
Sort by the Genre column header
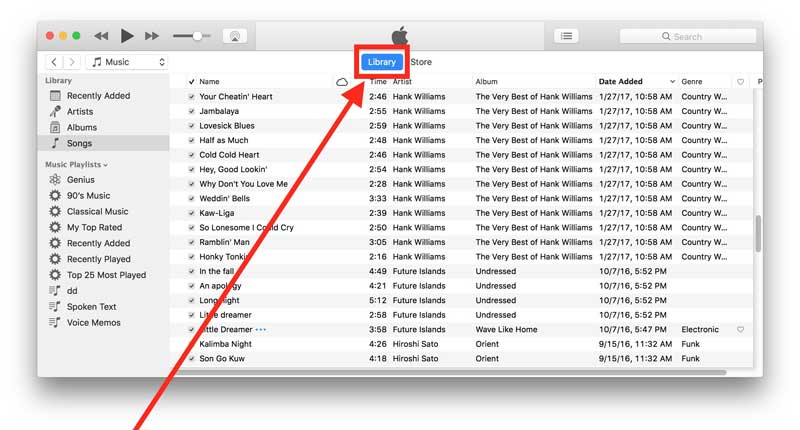click(691, 82)
